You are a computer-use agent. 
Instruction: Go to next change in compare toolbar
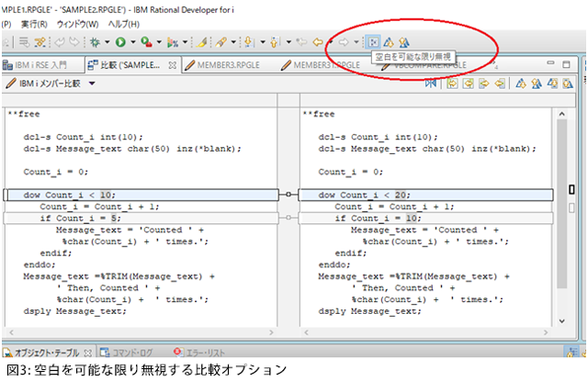pyautogui.click(x=552, y=84)
